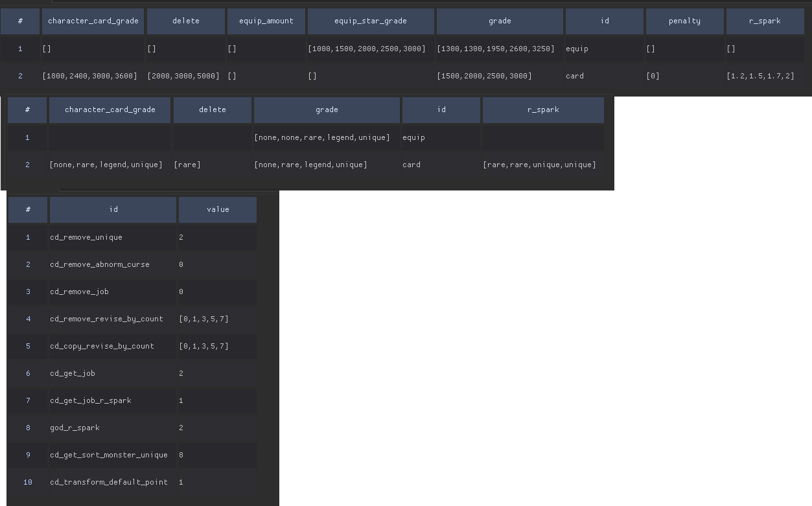Select the delete cell showing [rare]
The width and height of the screenshot is (812, 506).
tap(213, 165)
